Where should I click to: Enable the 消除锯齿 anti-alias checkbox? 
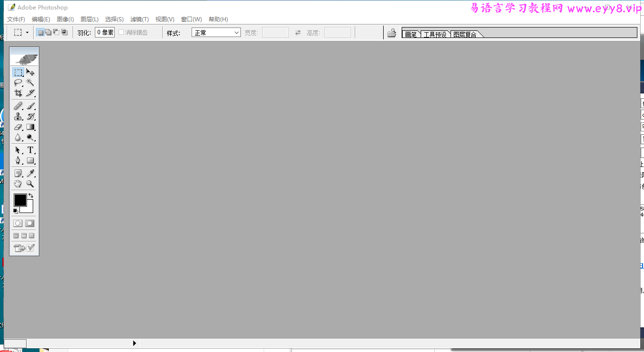(121, 32)
